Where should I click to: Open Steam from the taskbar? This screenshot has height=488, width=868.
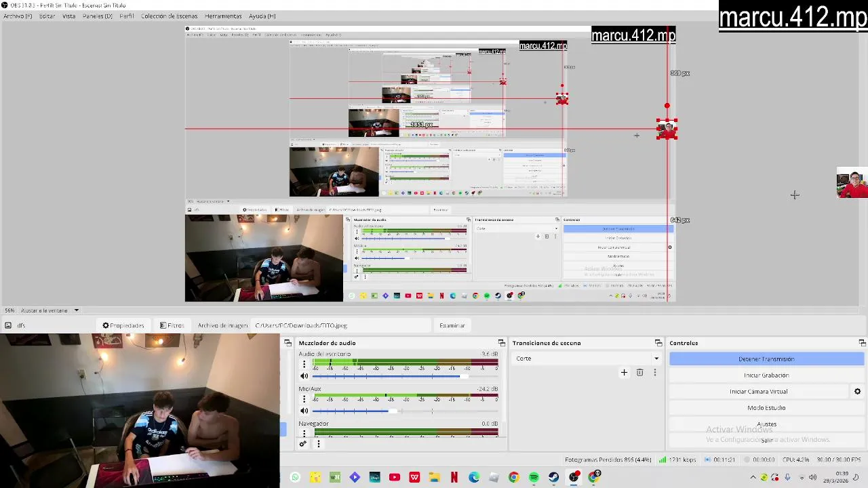tap(553, 477)
